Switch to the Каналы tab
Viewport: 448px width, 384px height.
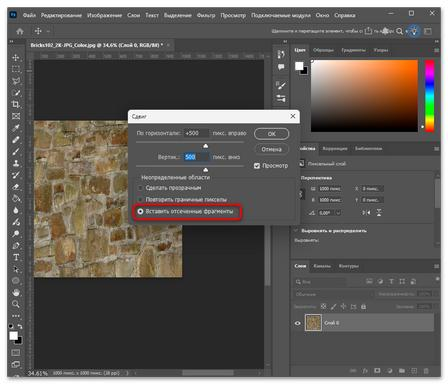(322, 266)
